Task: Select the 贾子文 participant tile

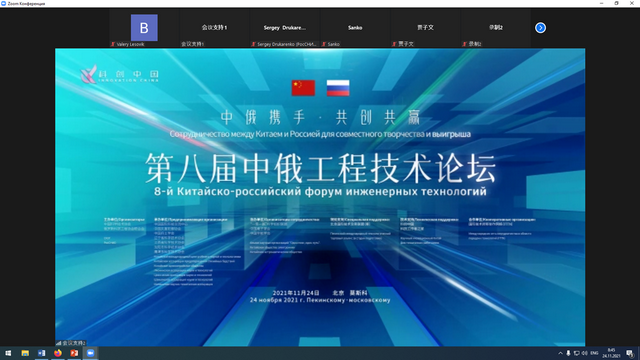Action: (x=425, y=28)
